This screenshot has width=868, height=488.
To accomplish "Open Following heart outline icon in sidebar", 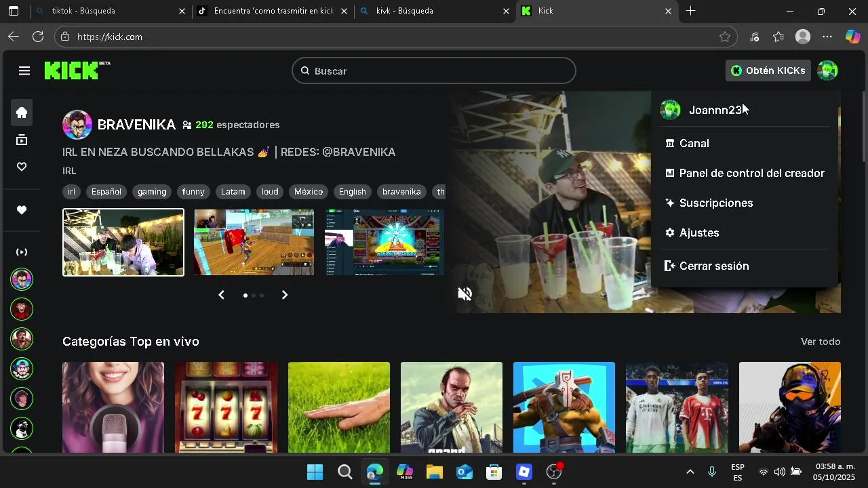I will point(22,167).
